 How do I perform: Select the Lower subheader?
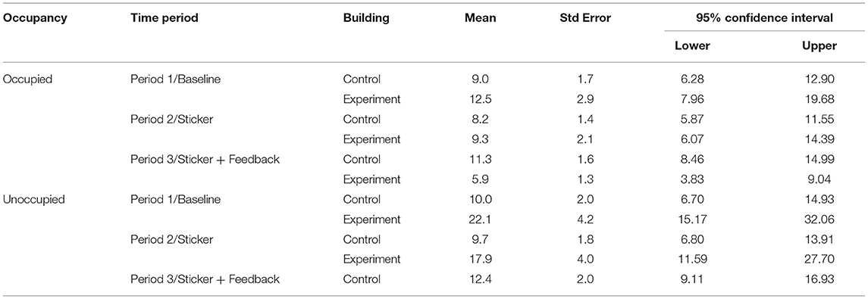click(x=692, y=46)
